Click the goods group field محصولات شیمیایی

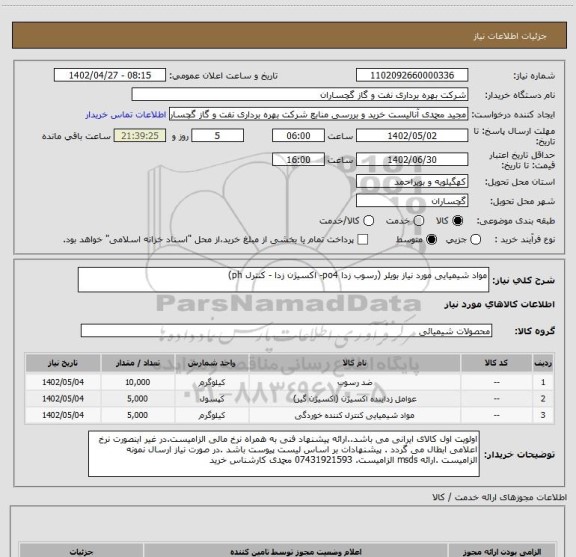pyautogui.click(x=286, y=331)
